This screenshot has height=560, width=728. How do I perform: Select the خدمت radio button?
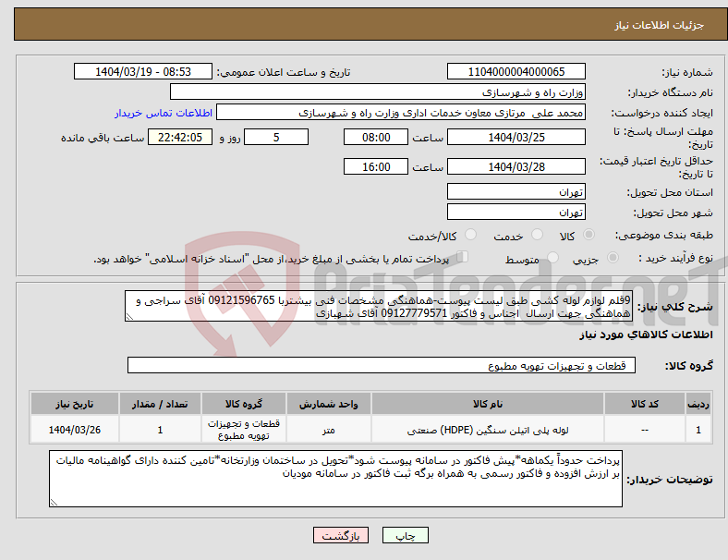click(x=537, y=235)
